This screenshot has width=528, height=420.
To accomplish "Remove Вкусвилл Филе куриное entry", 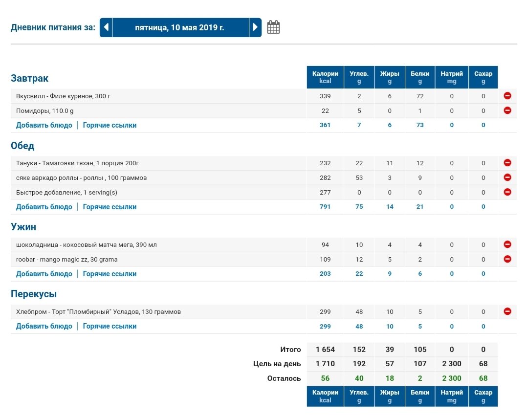I will tap(507, 96).
